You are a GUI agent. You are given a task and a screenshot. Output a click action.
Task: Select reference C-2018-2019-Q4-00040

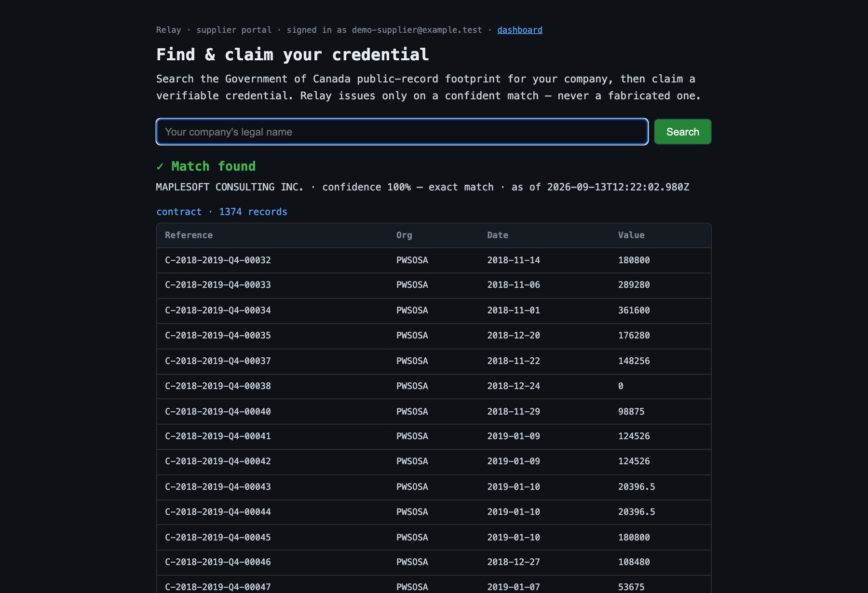[218, 412]
